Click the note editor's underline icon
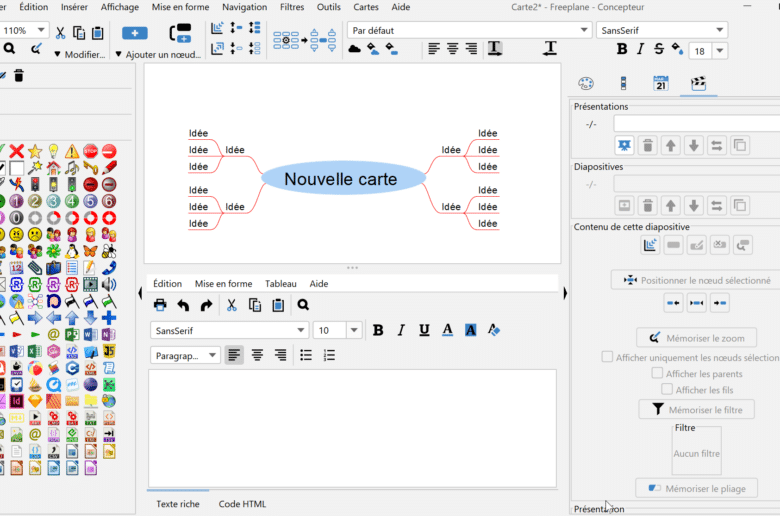The width and height of the screenshot is (780, 516). [x=424, y=330]
